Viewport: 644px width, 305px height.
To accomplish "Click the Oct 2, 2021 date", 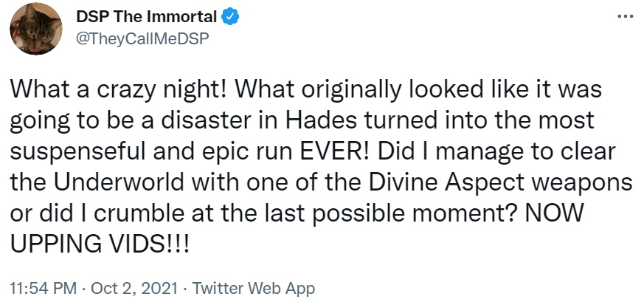I will (x=134, y=288).
